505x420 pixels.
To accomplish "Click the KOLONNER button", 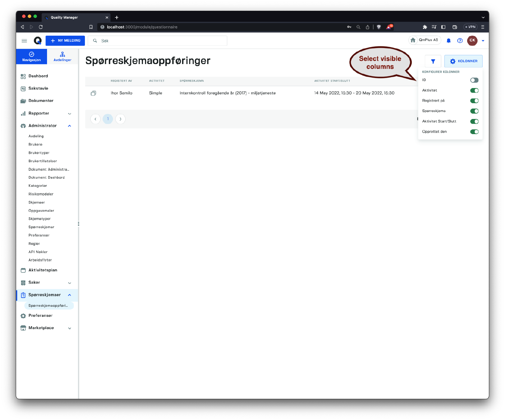I will [463, 61].
